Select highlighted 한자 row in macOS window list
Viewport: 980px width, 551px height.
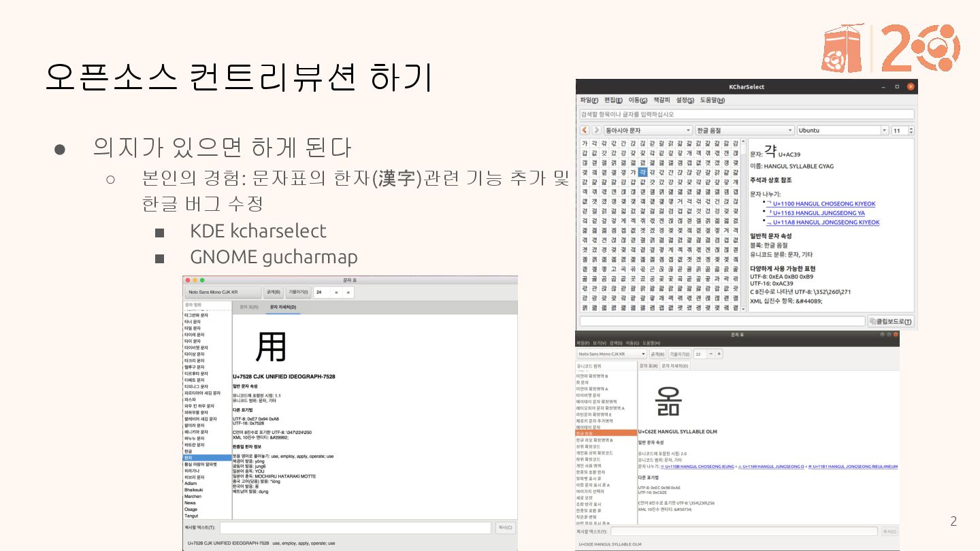click(x=207, y=458)
